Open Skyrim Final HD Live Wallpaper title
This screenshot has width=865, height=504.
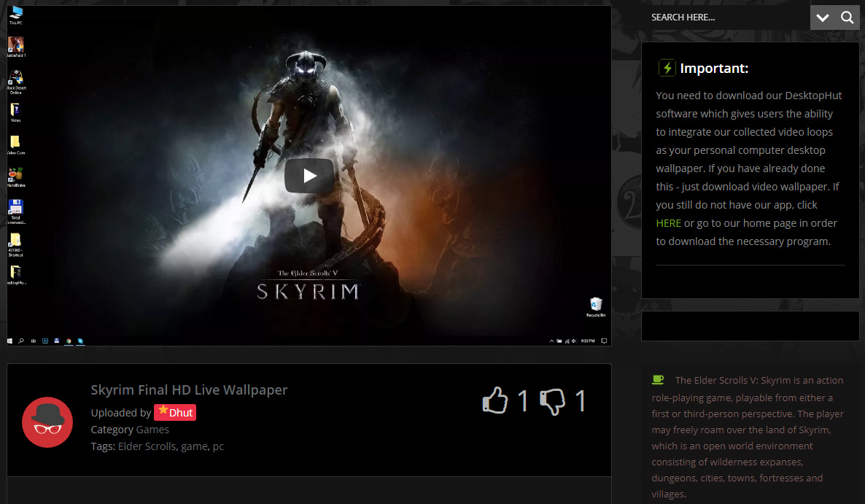(189, 389)
